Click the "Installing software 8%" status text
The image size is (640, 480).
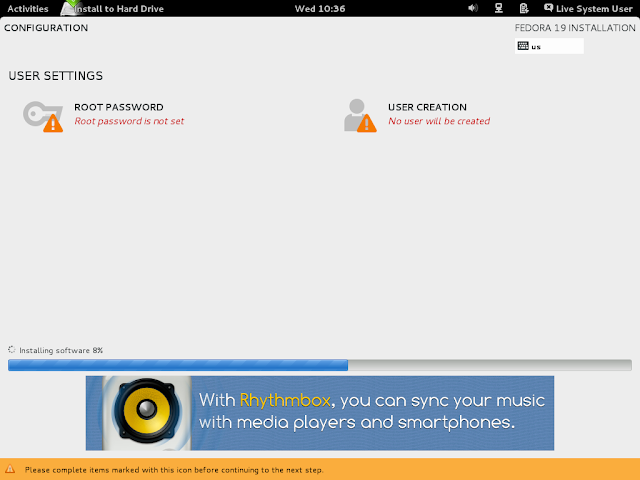tap(61, 350)
